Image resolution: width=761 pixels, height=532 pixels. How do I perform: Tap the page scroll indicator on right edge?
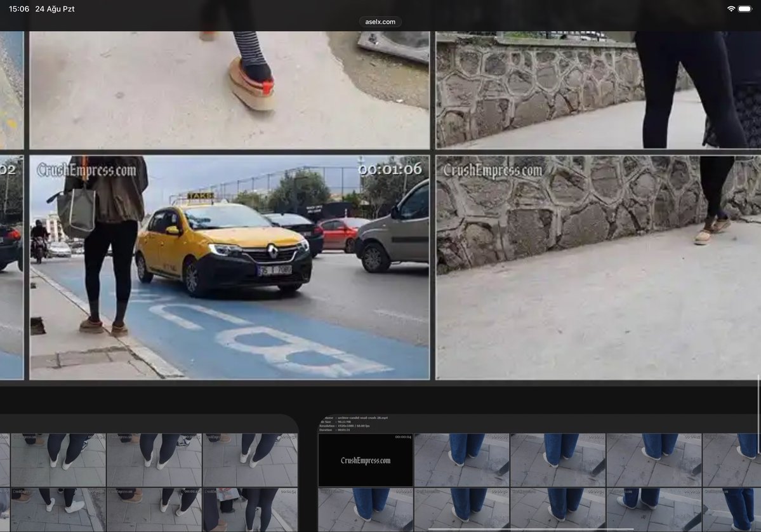(758, 414)
